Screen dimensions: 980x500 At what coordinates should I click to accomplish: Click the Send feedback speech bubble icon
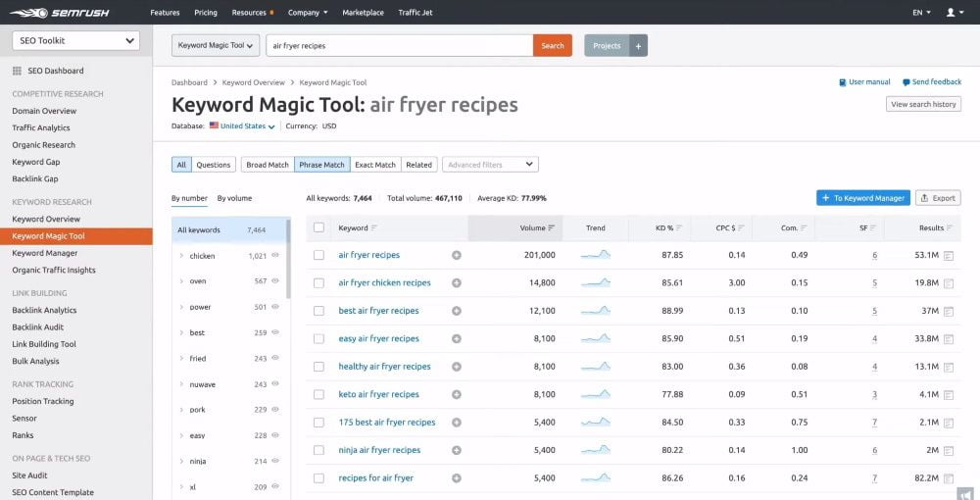tap(906, 82)
